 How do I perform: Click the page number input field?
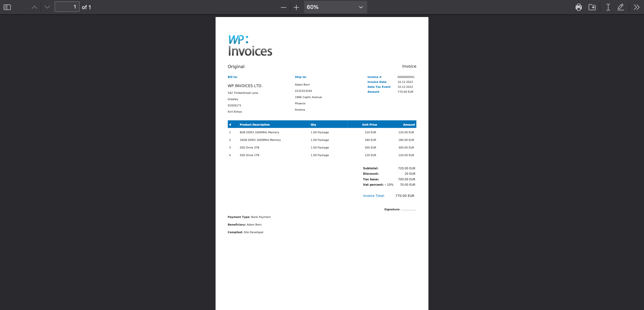point(67,7)
